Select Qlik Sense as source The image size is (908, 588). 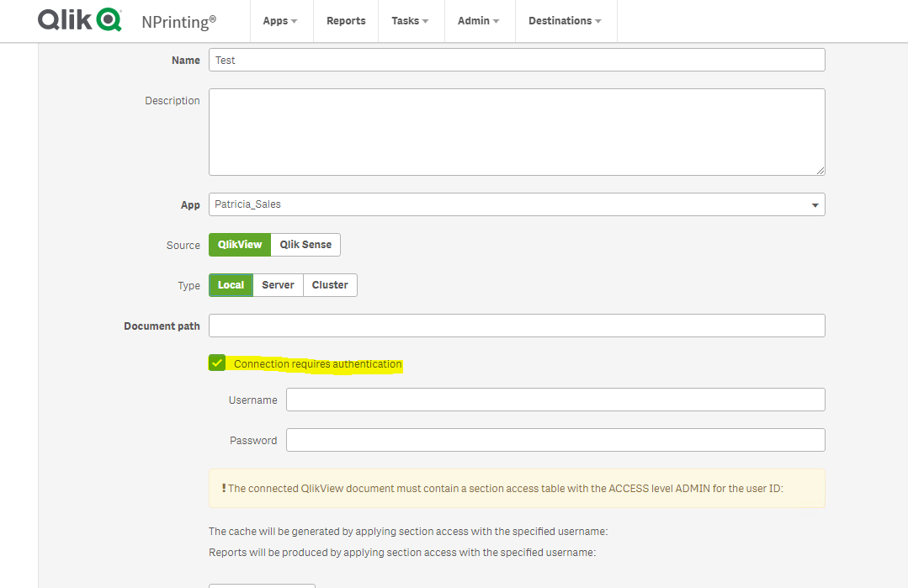[305, 245]
